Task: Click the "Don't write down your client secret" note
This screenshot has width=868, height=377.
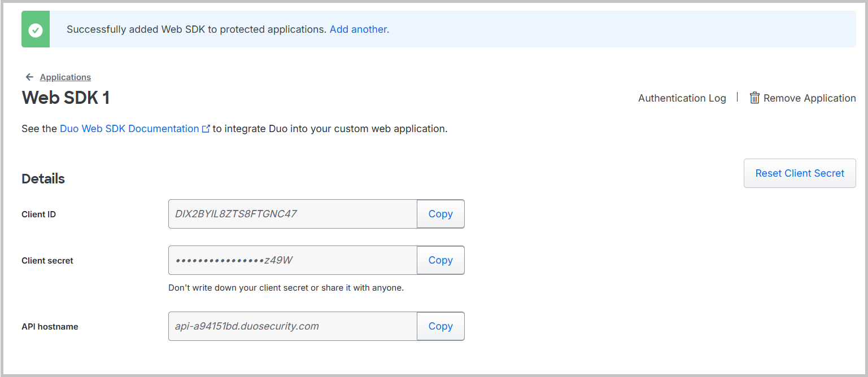Action: click(286, 288)
